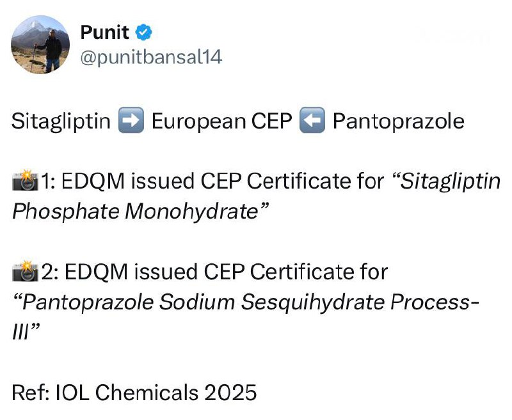Click the European CEP text
The width and height of the screenshot is (512, 420).
tap(222, 120)
